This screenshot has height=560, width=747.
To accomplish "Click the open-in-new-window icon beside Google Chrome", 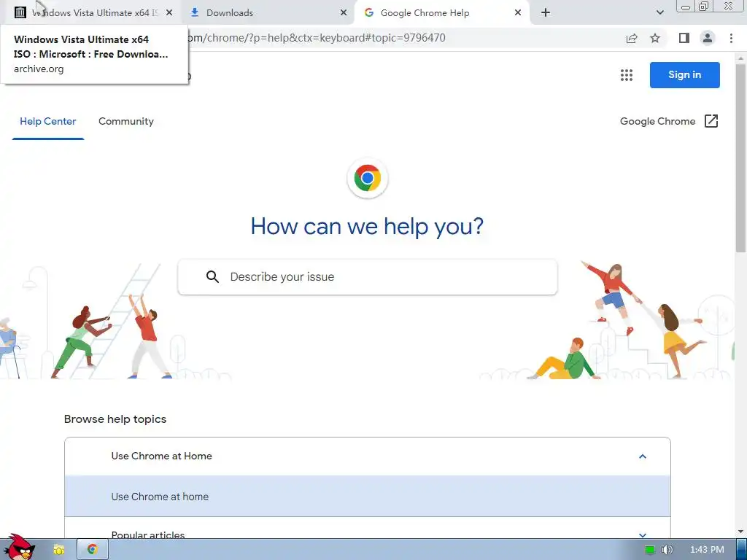I will coord(711,122).
